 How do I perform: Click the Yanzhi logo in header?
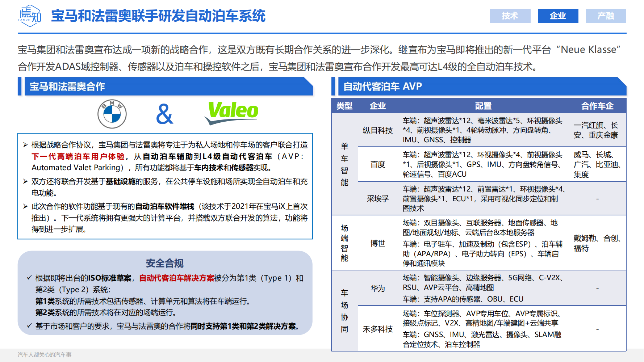[30, 16]
